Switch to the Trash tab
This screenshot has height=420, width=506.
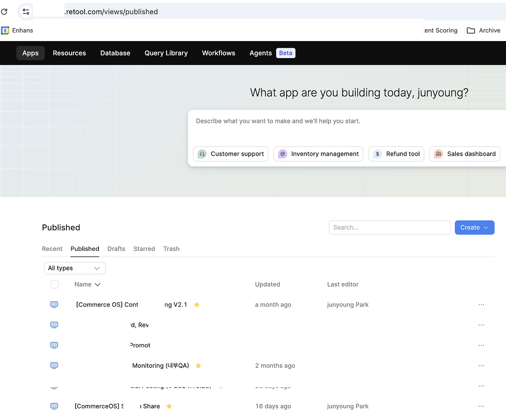[x=172, y=249]
